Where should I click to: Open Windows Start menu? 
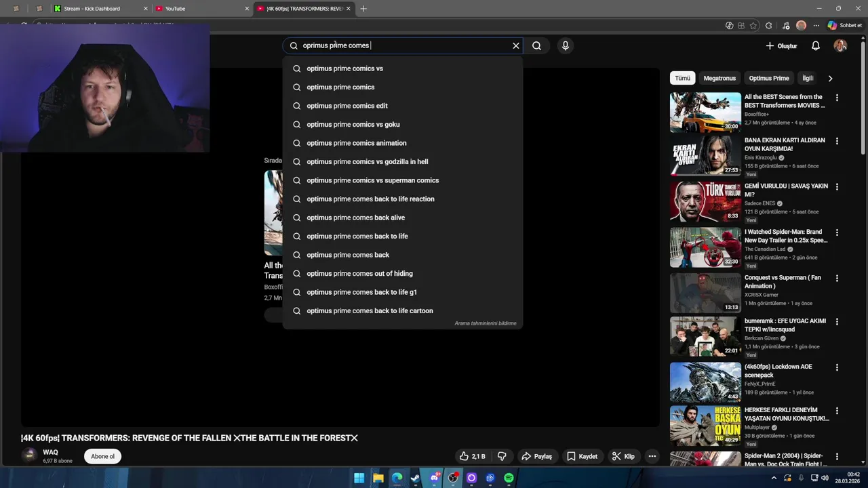coord(359,478)
